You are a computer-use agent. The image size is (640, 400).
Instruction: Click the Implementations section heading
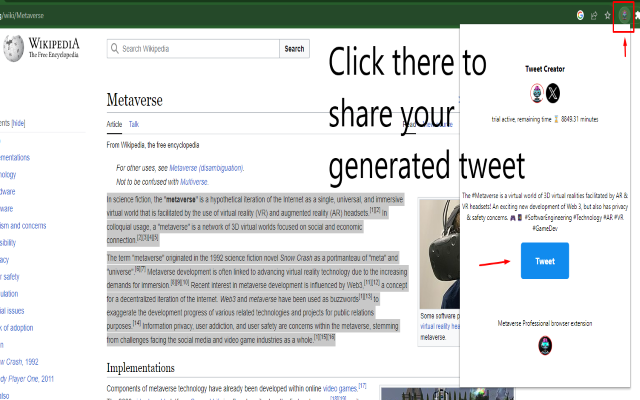click(x=140, y=368)
